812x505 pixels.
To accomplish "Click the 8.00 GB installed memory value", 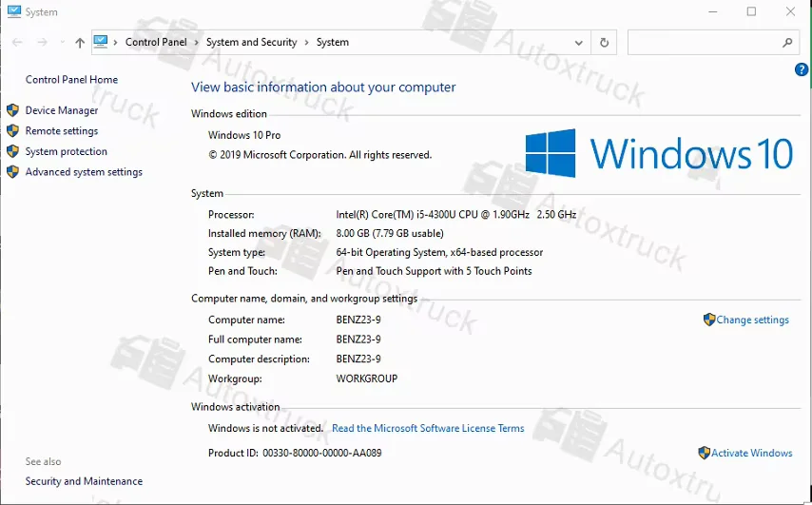I will (x=390, y=234).
